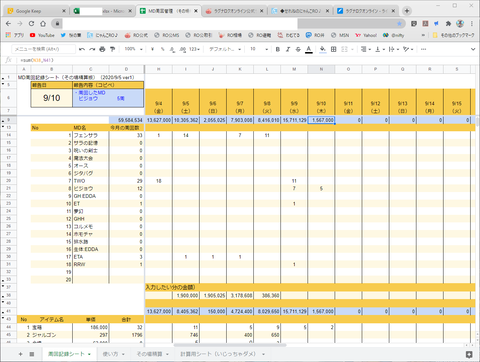
Task: Open the Chrome extensions puzzle icon
Action: point(448,24)
